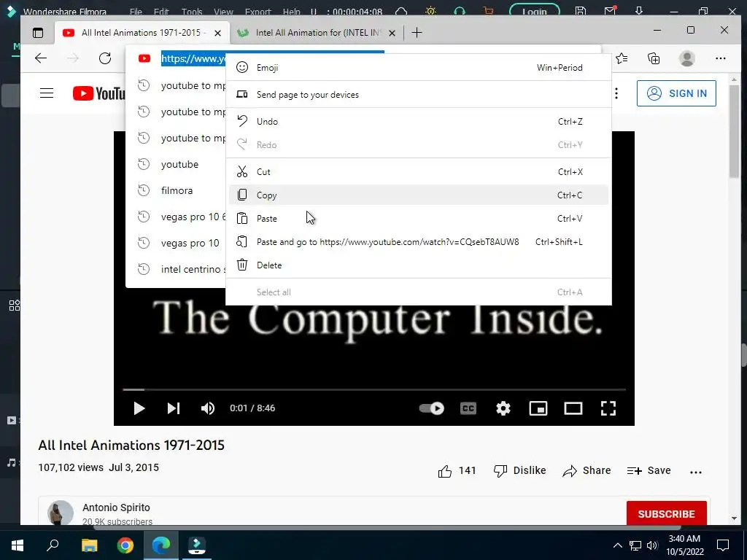This screenshot has width=747, height=560.
Task: Open Edge Settings and more menu
Action: coord(720,58)
